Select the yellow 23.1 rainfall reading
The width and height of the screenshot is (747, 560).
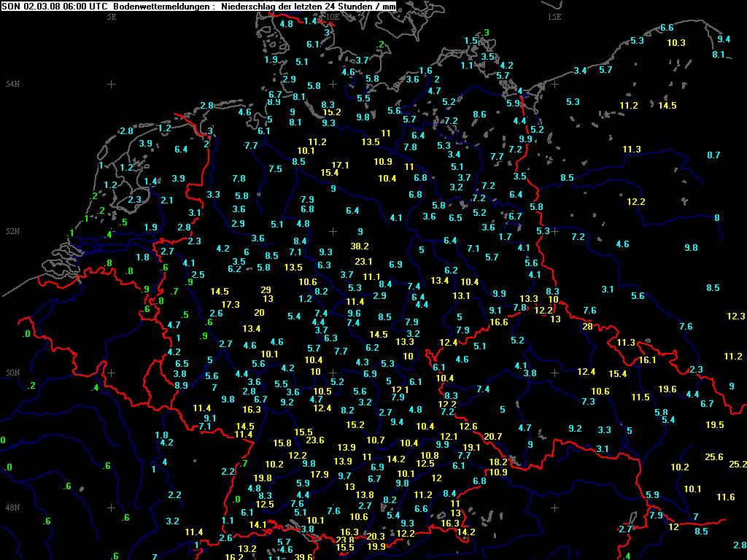point(363,262)
